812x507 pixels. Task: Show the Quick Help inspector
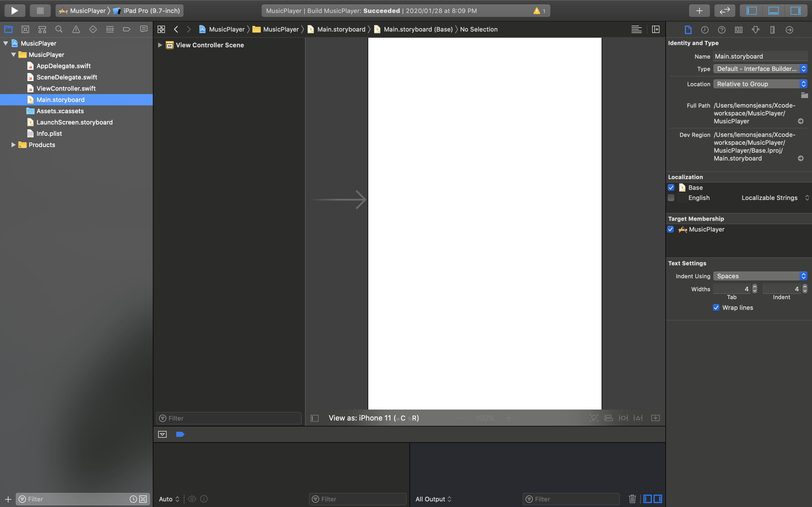721,30
